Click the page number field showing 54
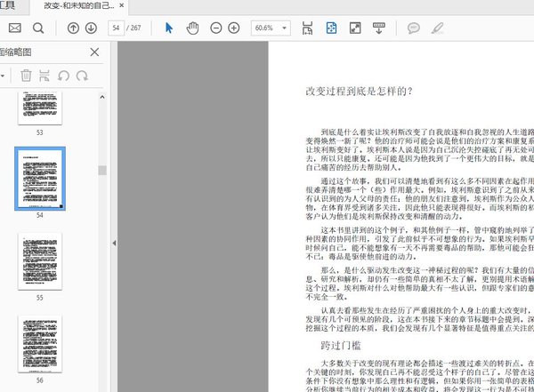Image resolution: width=534 pixels, height=392 pixels. [x=117, y=28]
